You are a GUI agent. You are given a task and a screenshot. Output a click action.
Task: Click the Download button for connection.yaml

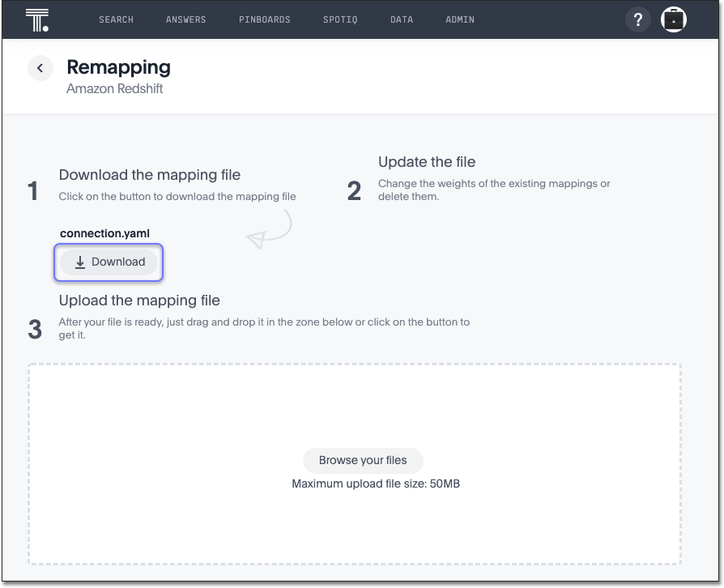pos(109,262)
